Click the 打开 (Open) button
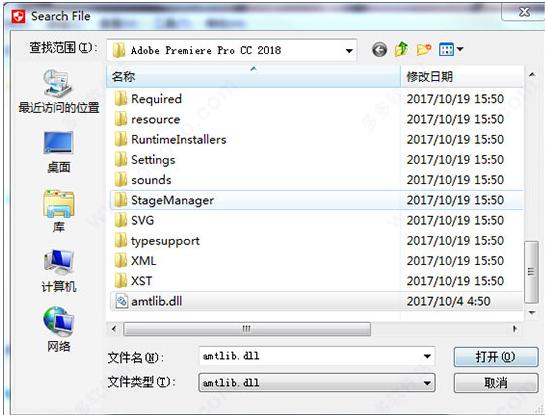This screenshot has width=545, height=415. pos(496,357)
